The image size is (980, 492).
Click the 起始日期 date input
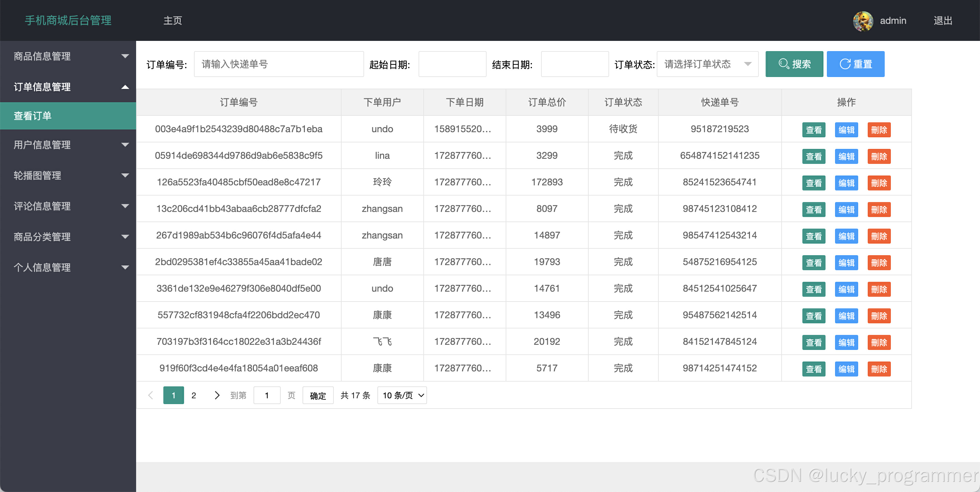452,64
